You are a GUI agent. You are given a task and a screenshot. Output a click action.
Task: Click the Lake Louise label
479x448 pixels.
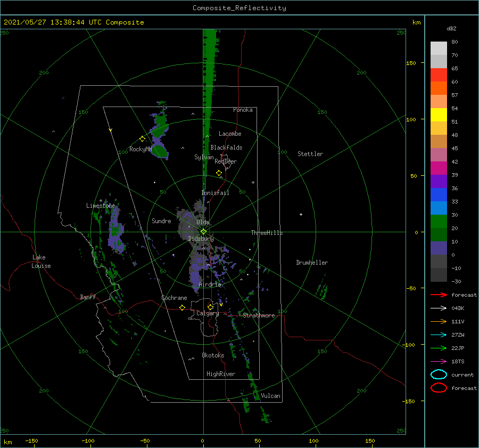click(41, 262)
